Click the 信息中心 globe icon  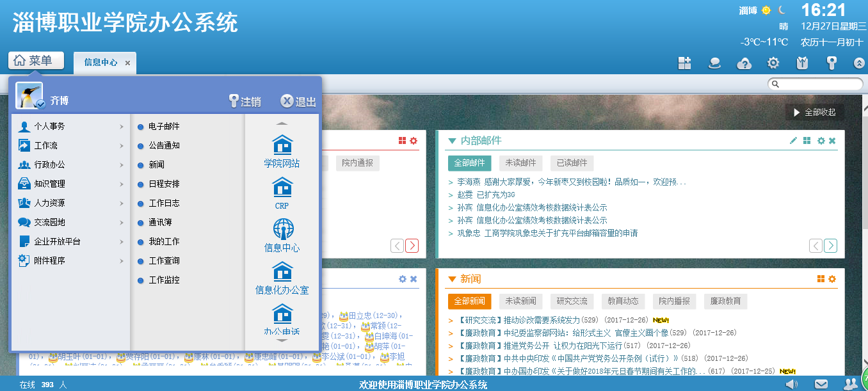coord(282,229)
